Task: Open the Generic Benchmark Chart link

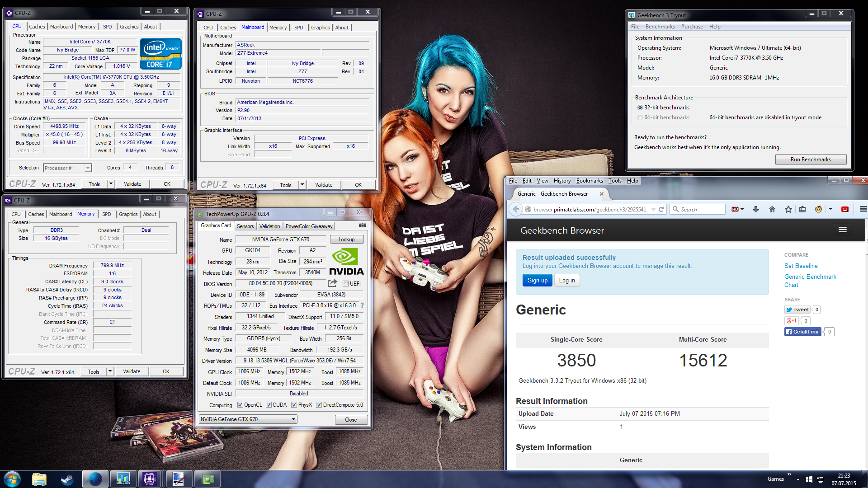Action: click(810, 281)
